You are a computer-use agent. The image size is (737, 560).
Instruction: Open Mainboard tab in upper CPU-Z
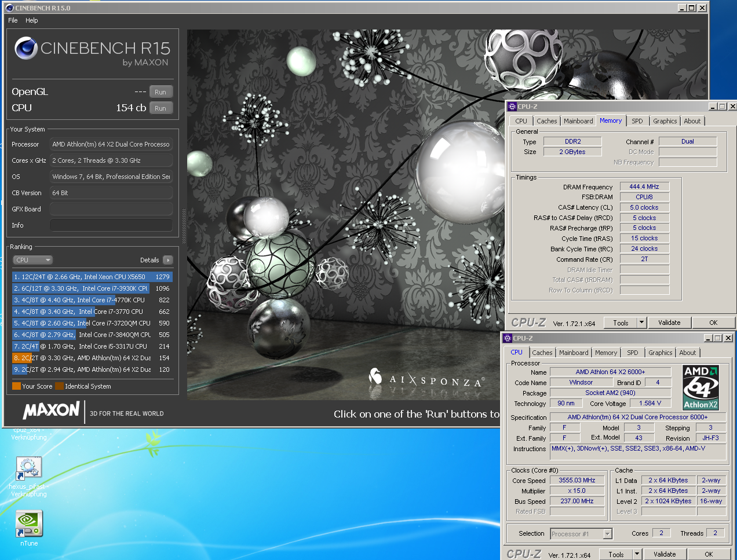click(578, 121)
